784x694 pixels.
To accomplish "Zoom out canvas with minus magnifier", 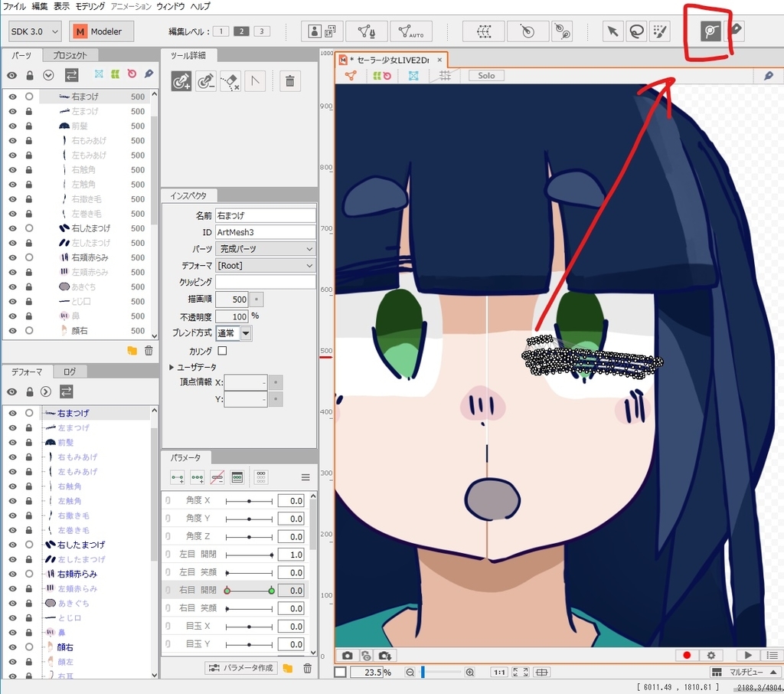I will (x=410, y=672).
